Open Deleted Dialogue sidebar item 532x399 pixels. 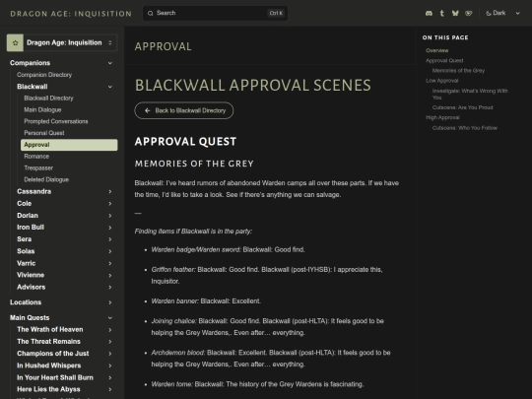[x=46, y=179]
